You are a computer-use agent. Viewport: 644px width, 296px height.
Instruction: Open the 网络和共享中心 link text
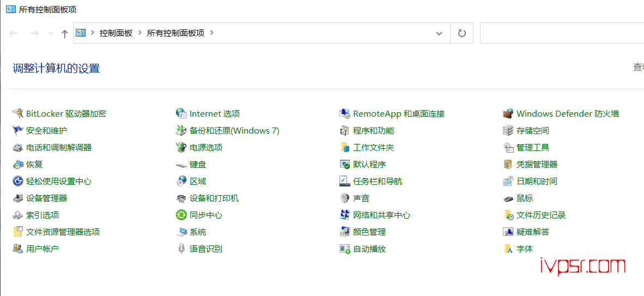coord(382,215)
